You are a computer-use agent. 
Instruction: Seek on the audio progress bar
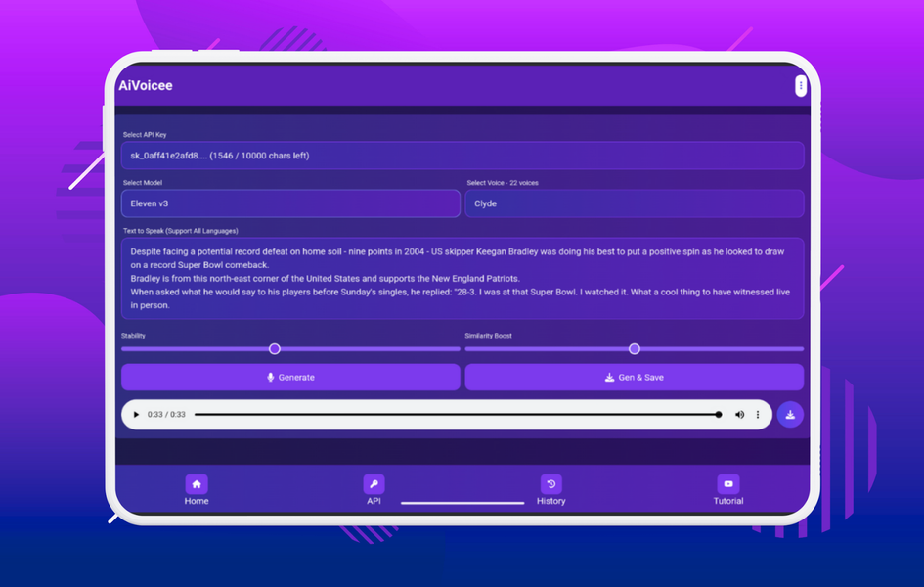point(458,414)
